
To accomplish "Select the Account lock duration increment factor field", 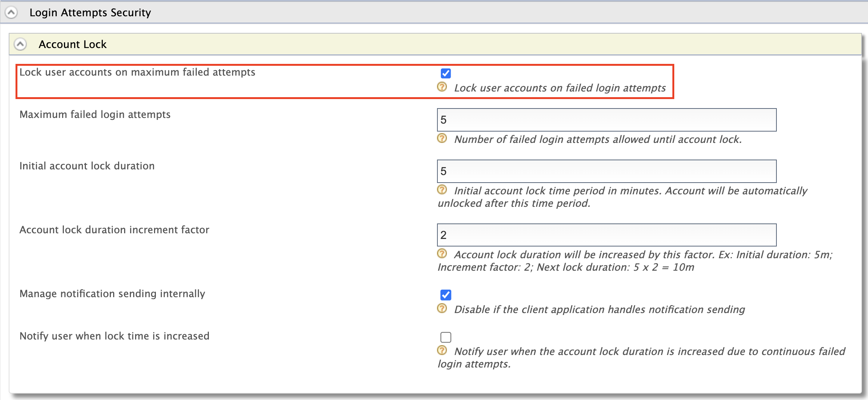I will coord(605,235).
